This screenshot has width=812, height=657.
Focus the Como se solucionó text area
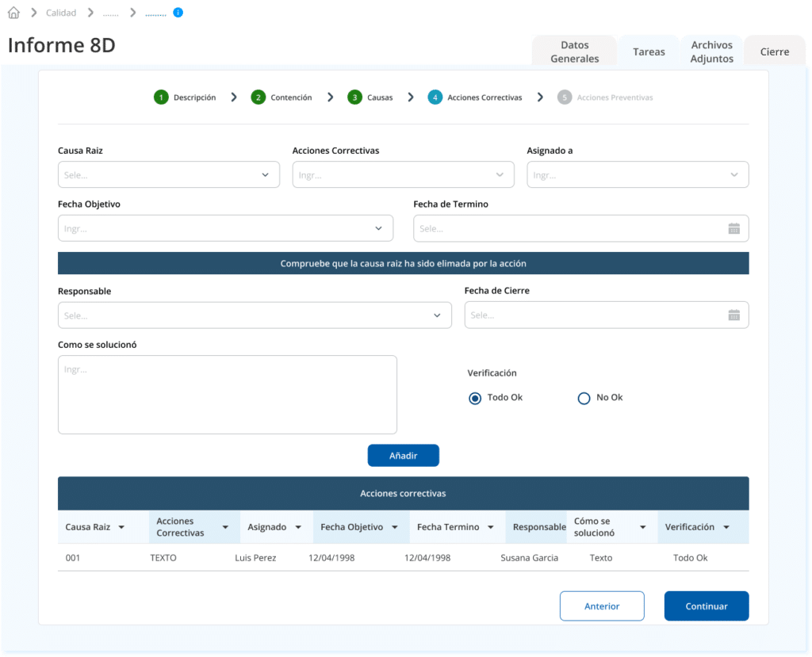(228, 395)
